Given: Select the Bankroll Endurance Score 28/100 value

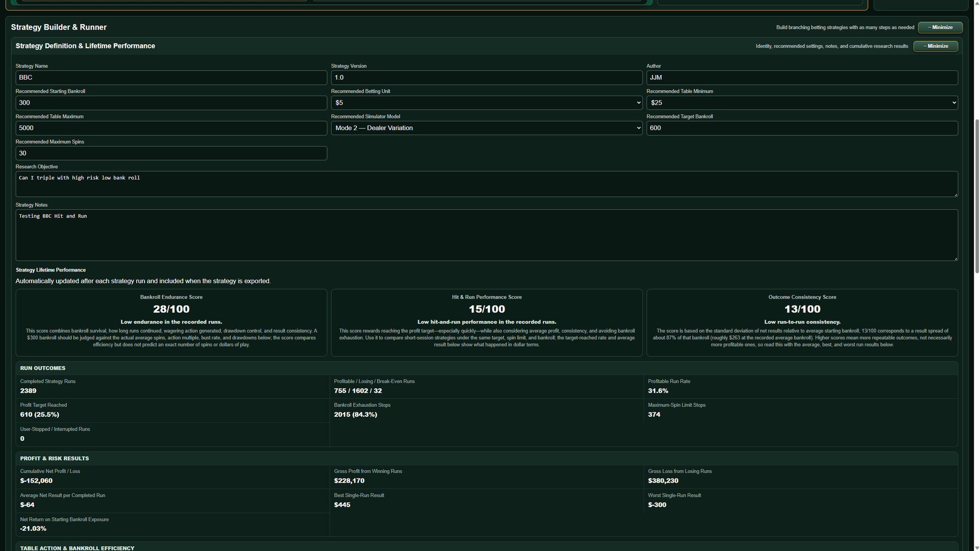Looking at the screenshot, I should tap(171, 309).
